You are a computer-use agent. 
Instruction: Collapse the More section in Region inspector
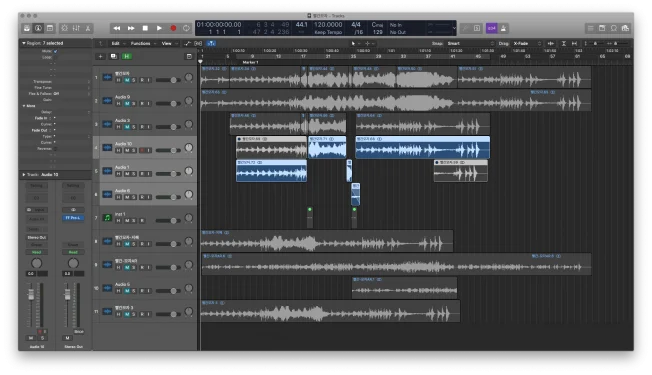point(23,106)
